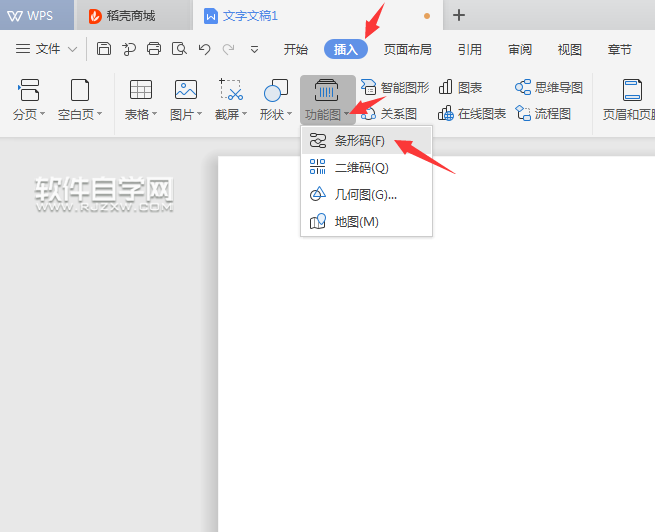This screenshot has width=655, height=532.
Task: Expand the 空白页 dropdown arrow
Action: [99, 114]
